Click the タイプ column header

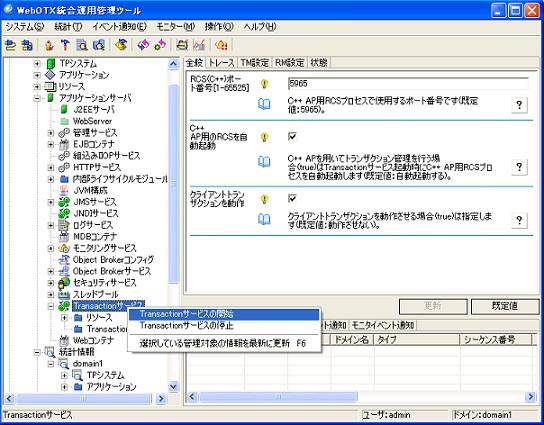coord(417,340)
